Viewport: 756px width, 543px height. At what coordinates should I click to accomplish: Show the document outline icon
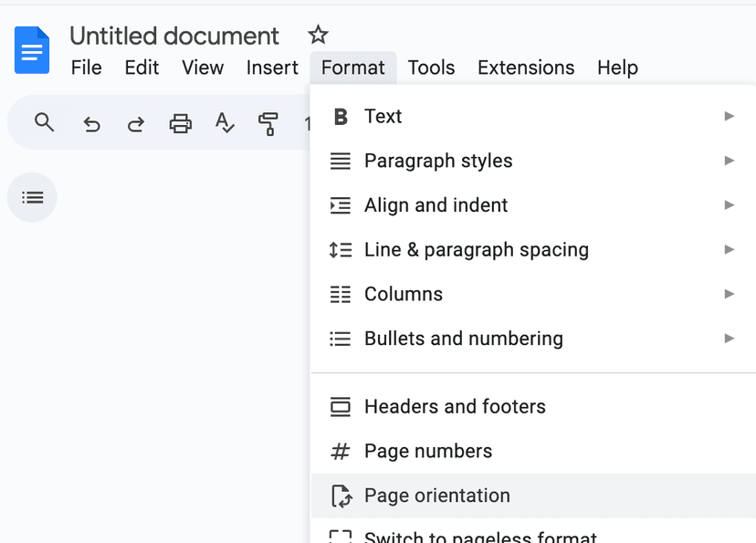click(32, 197)
